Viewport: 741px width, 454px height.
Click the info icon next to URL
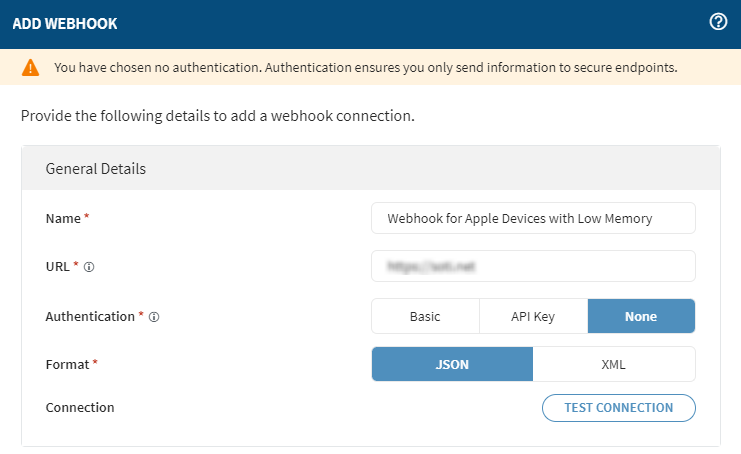[89, 267]
